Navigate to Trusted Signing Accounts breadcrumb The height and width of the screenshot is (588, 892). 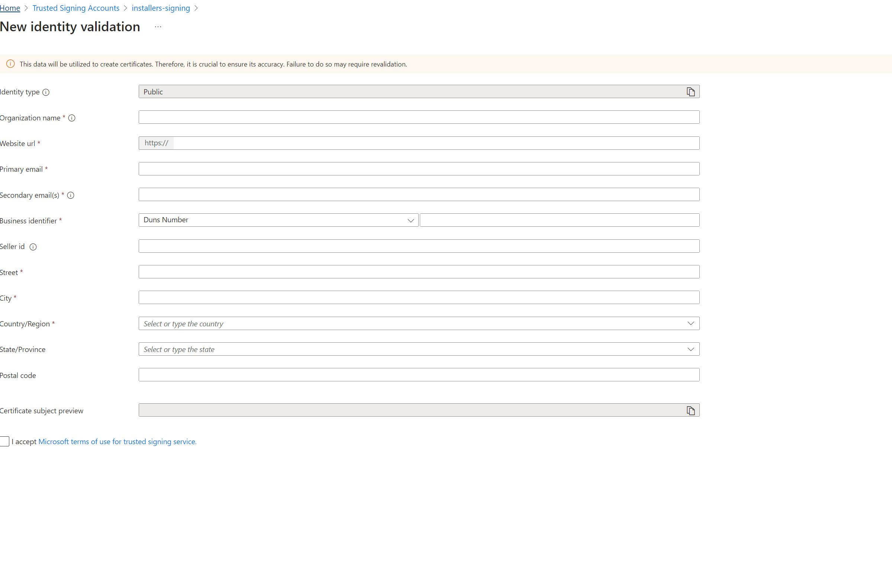(75, 8)
